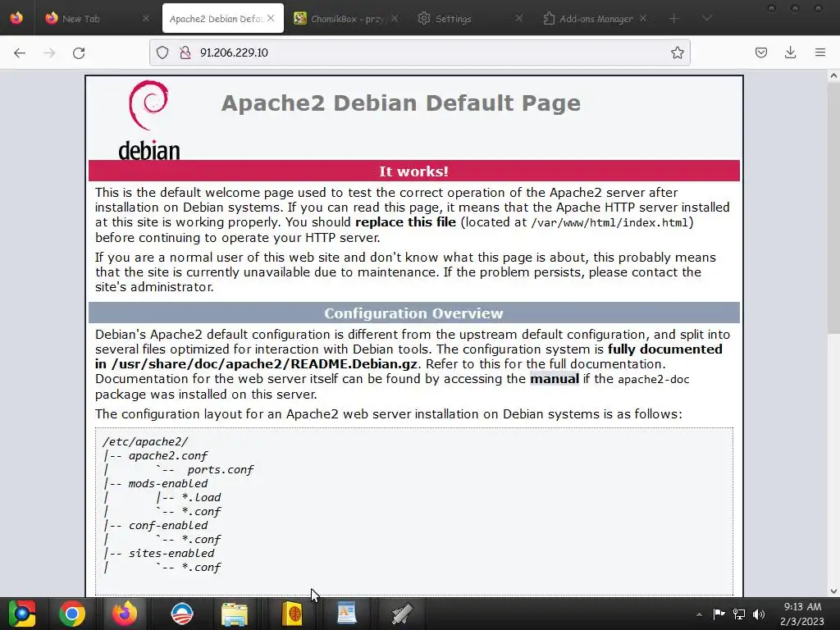Screen dimensions: 840x630
Task: Click the '/etc/apache2/' tree line
Action: pos(145,441)
